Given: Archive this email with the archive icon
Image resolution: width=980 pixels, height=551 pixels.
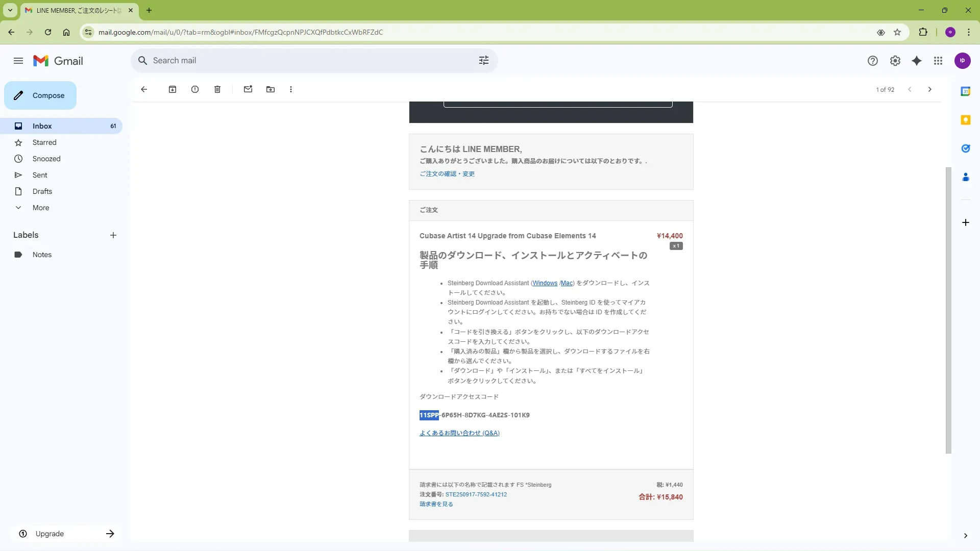Looking at the screenshot, I should click(x=173, y=89).
